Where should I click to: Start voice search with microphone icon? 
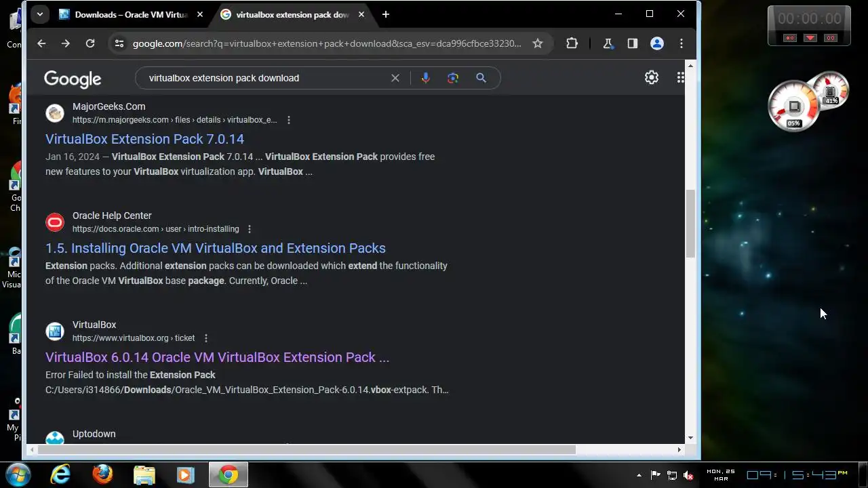[x=425, y=78]
